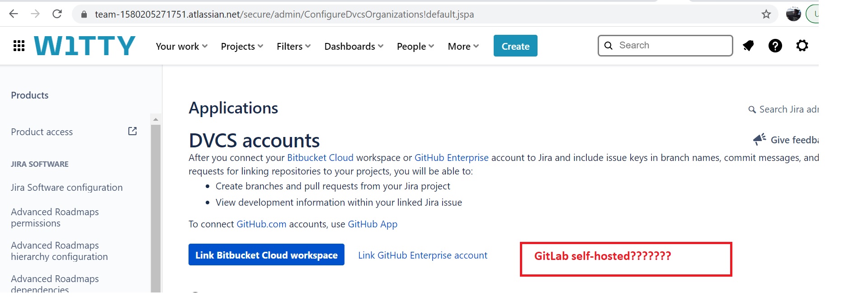Bookmark this page with the star icon
The height and width of the screenshot is (297, 868).
point(766,14)
